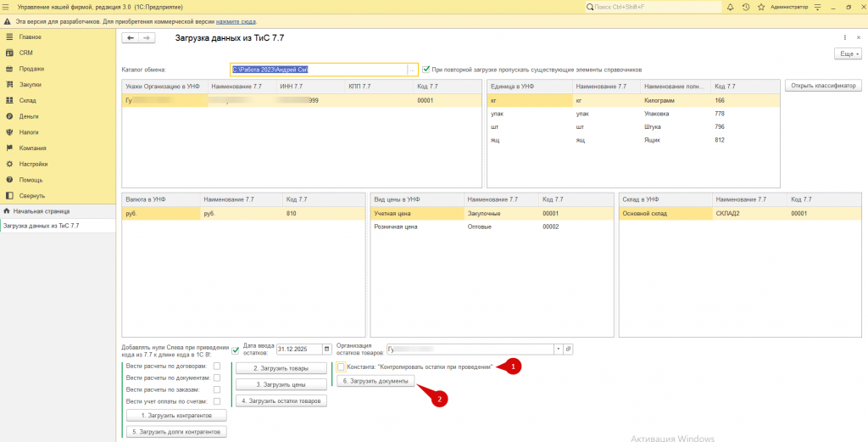Check Контролировать остатки при проведении constant

[341, 366]
